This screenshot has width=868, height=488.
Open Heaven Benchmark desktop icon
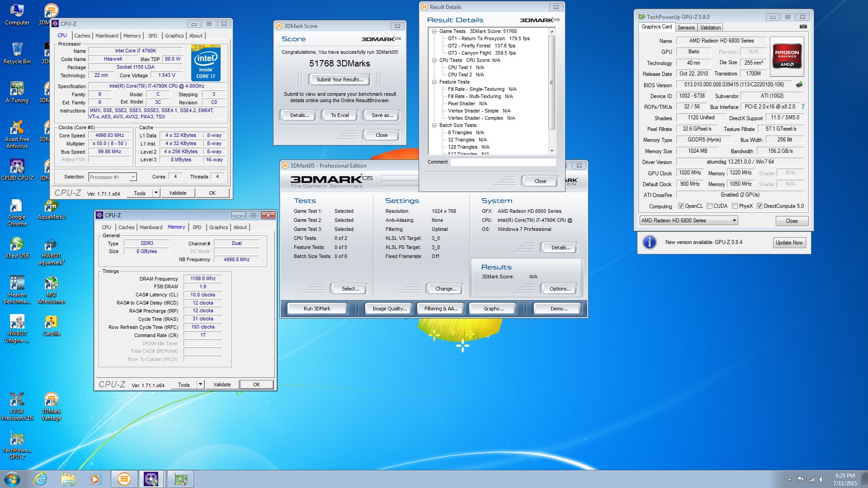(17, 290)
